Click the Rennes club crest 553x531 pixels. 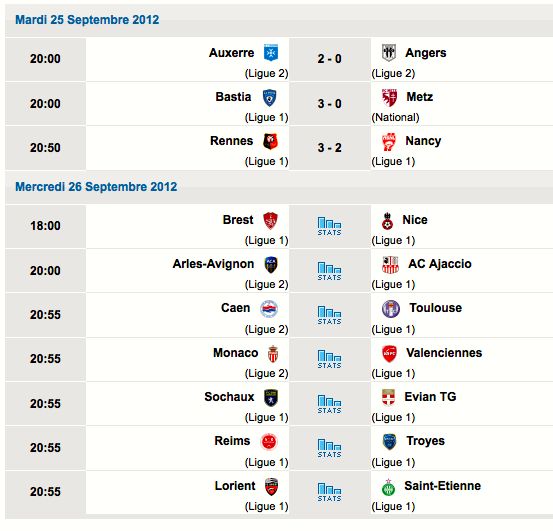271,141
